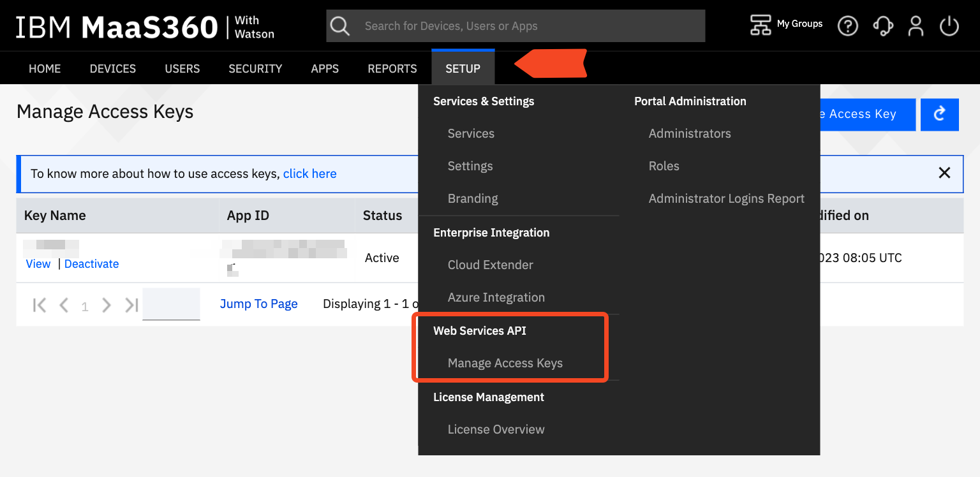Select Manage Access Keys menu item
Viewport: 980px width, 477px height.
click(x=505, y=363)
